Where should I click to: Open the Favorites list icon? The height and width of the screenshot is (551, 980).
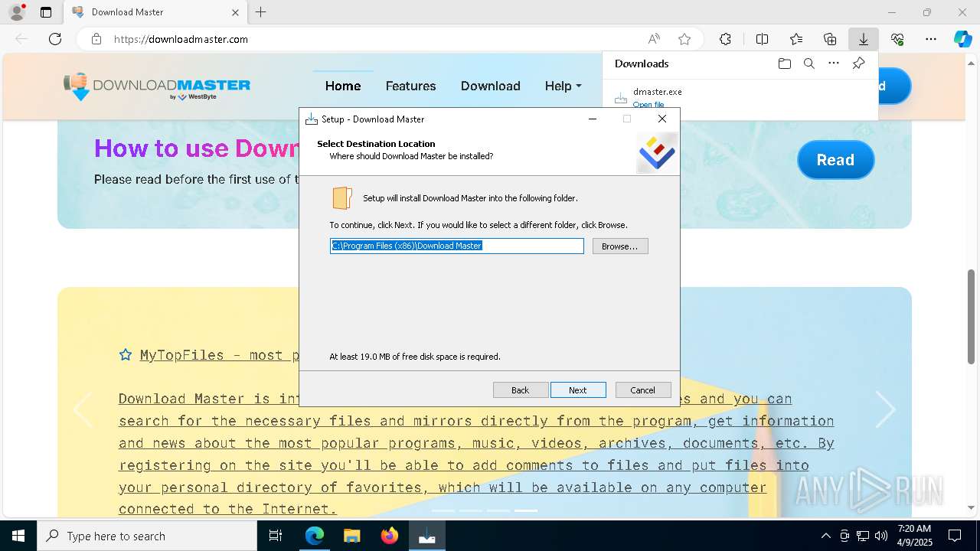click(796, 39)
